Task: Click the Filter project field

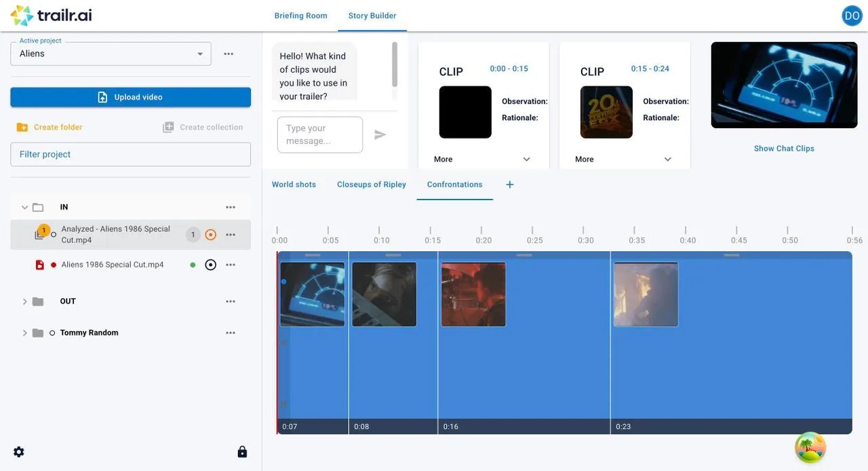Action: point(131,154)
